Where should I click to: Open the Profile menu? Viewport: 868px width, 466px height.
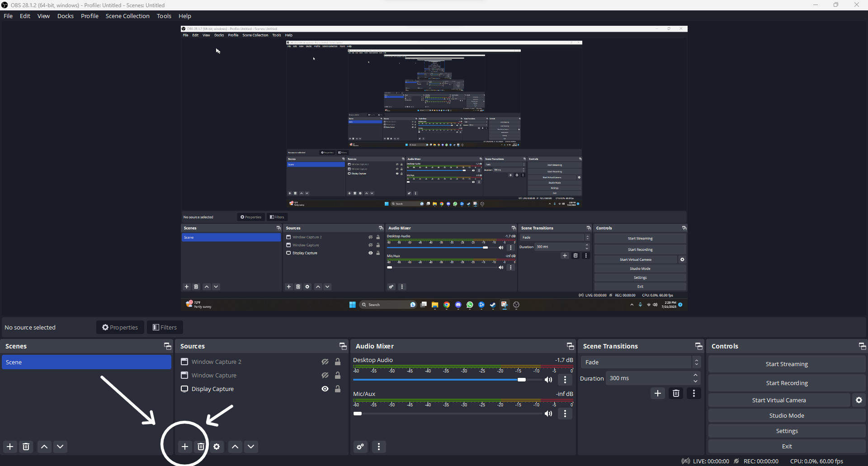point(90,16)
